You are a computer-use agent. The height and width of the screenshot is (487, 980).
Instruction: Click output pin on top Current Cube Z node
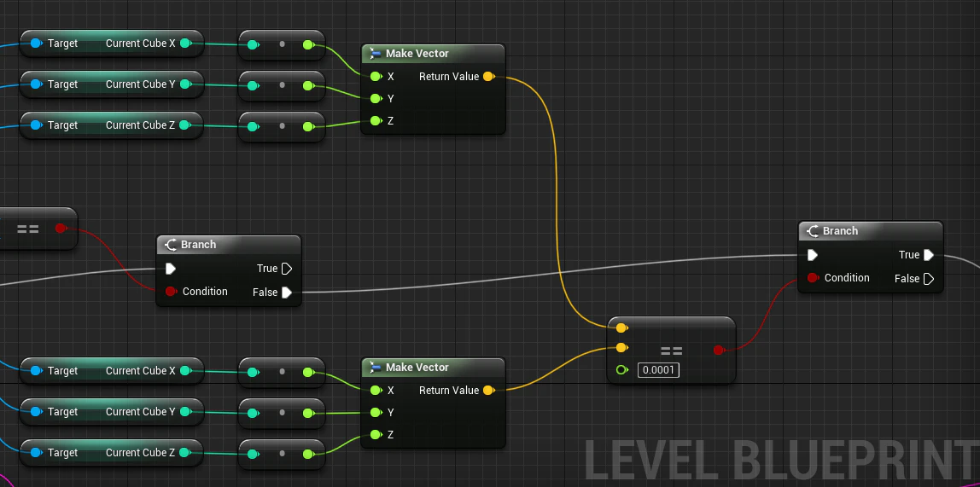point(185,125)
